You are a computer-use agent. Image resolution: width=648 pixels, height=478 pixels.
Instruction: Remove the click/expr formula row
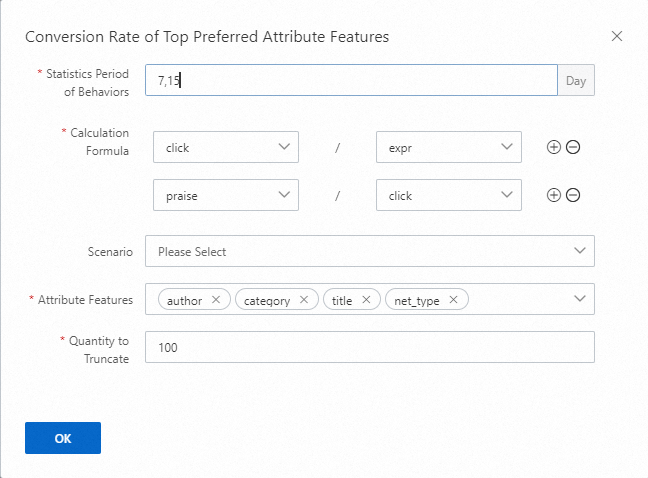point(573,147)
